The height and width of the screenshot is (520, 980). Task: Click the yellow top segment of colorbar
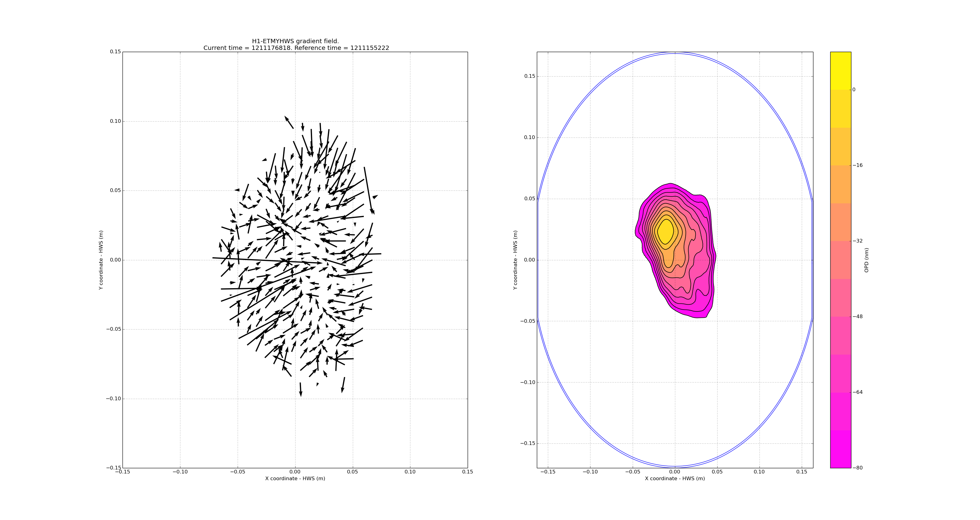[x=840, y=70]
